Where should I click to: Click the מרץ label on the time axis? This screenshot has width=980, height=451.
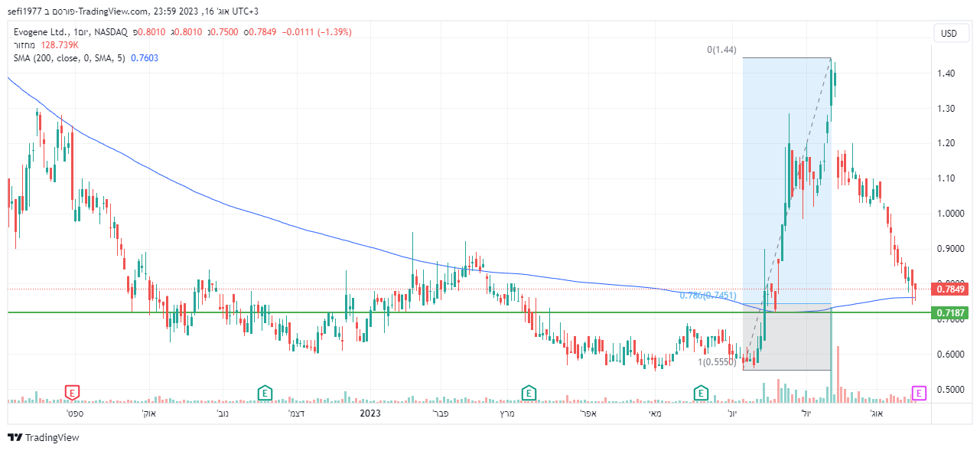pos(507,413)
